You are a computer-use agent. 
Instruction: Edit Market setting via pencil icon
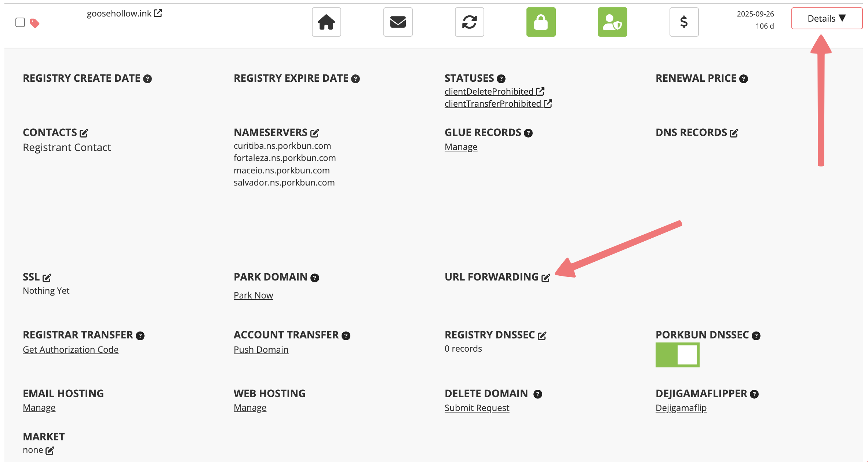click(50, 451)
